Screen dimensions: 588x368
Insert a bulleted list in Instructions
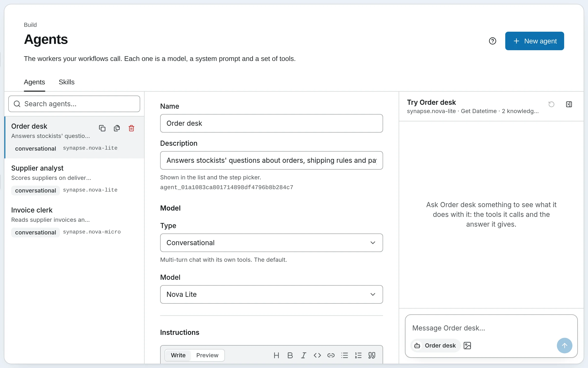click(344, 355)
